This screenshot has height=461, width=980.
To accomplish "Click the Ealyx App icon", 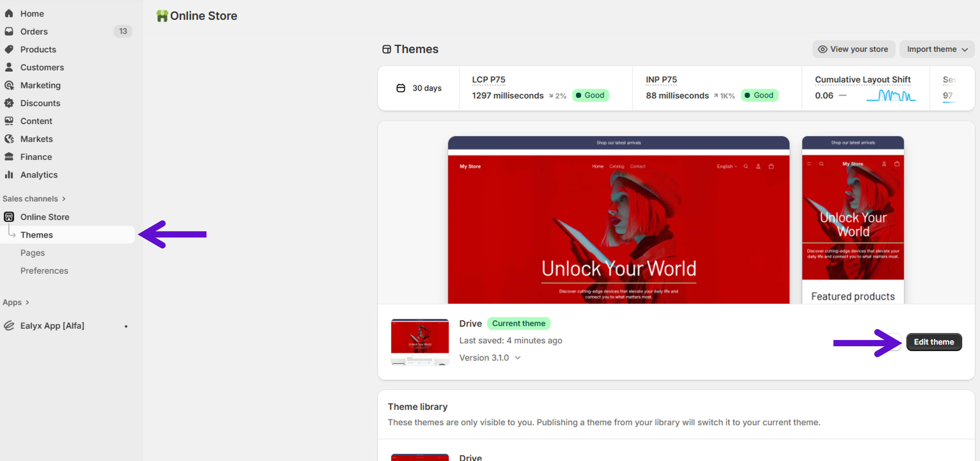I will click(9, 326).
